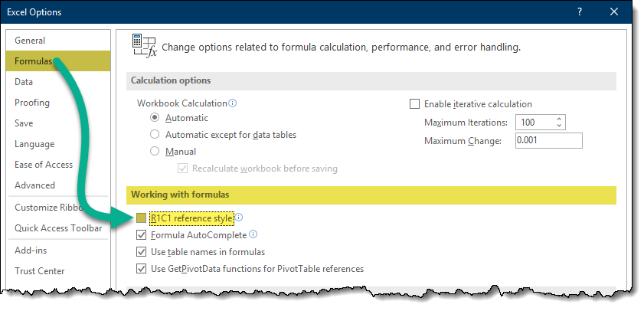
Task: Decrease Maximum Iterations with down arrow
Action: (x=560, y=126)
